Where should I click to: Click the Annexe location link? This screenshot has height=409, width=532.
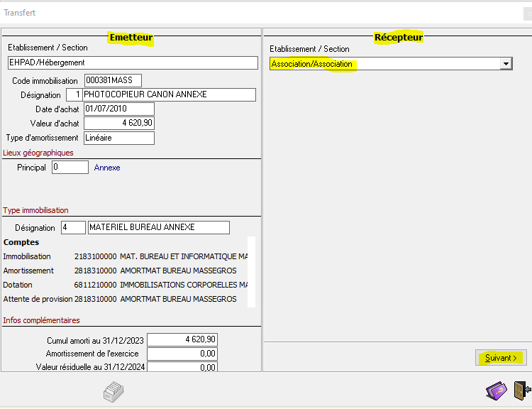(x=107, y=168)
